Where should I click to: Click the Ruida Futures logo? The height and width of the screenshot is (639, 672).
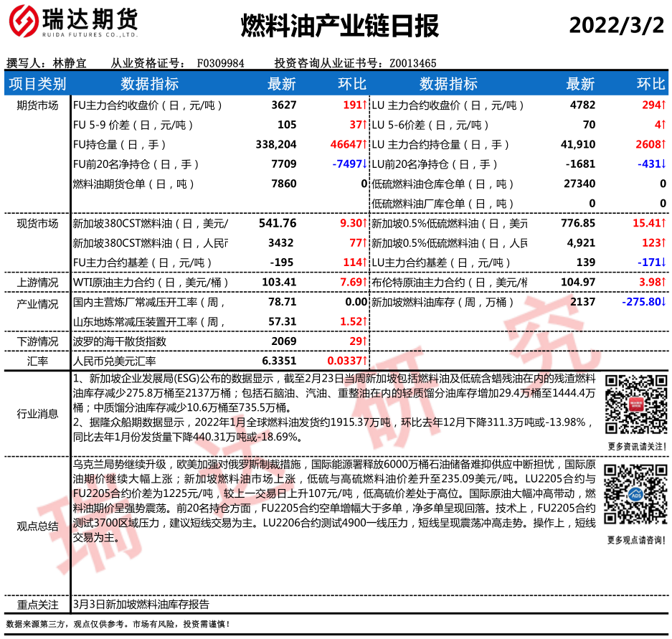tap(72, 24)
